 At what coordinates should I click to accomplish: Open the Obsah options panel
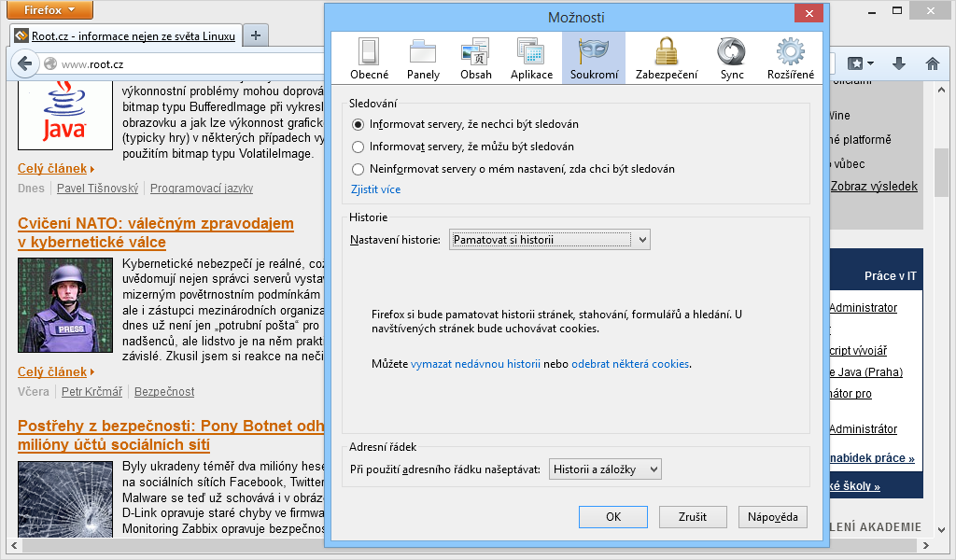tap(476, 56)
